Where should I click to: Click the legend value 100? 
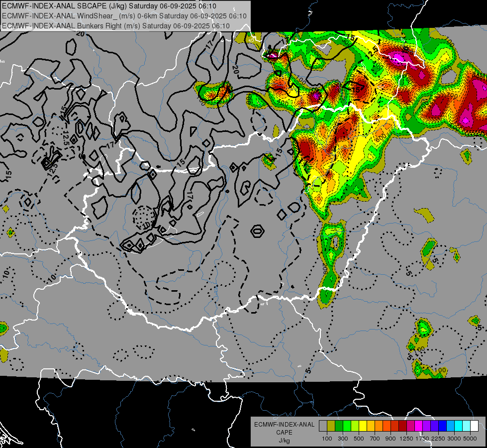click(x=327, y=439)
